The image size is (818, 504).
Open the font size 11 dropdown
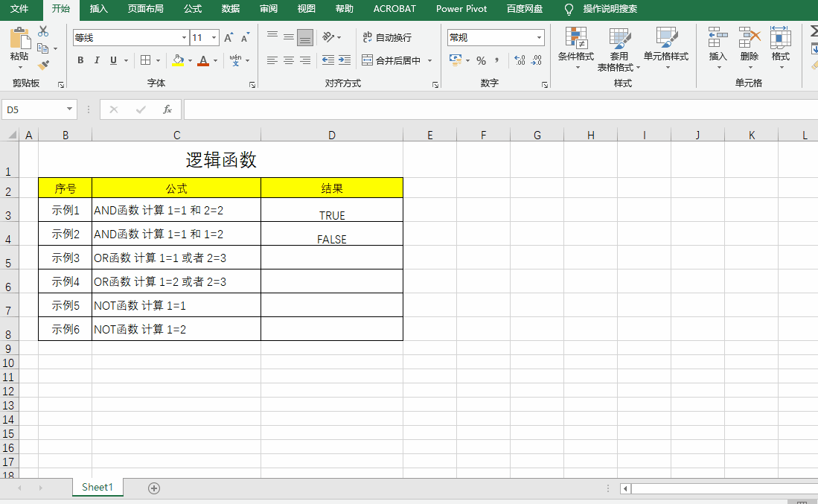(214, 37)
